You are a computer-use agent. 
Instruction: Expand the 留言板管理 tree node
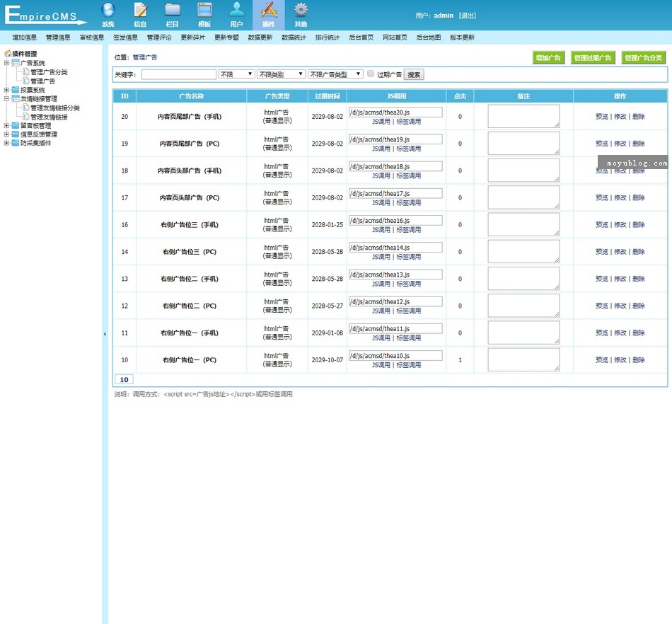6,125
